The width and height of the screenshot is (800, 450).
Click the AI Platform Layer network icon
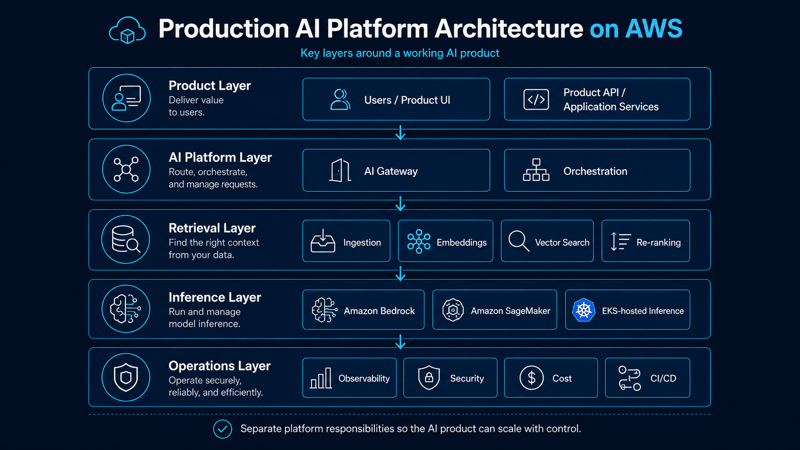coord(126,169)
